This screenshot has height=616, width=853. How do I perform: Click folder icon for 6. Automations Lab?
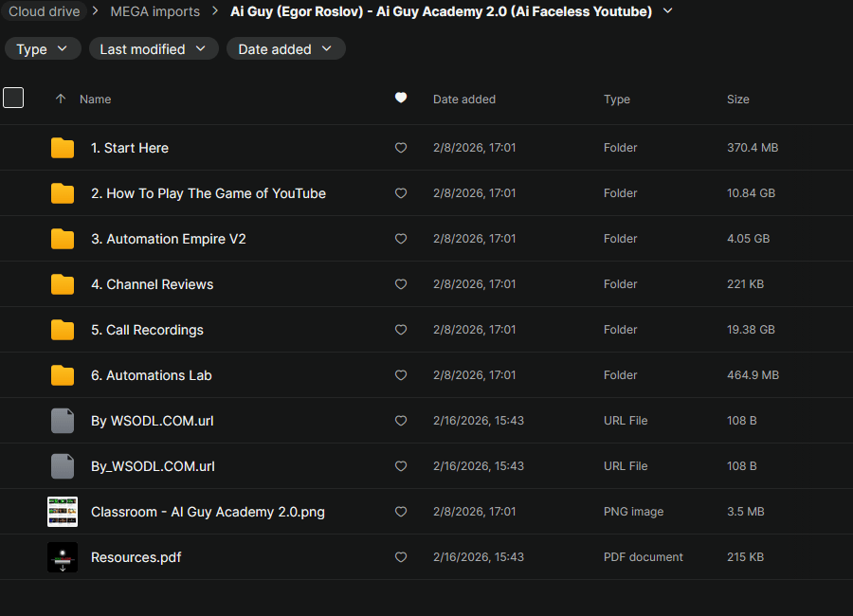63,375
